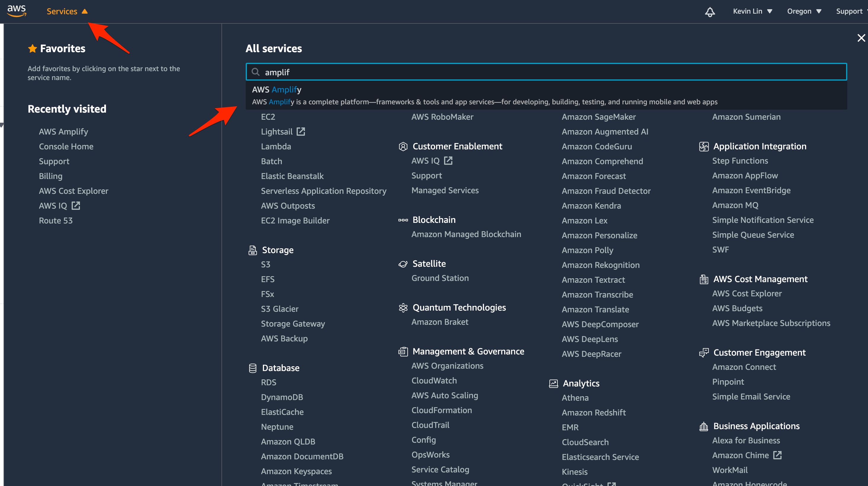The image size is (868, 486).
Task: Click external link icon beside Lightsail
Action: [300, 132]
